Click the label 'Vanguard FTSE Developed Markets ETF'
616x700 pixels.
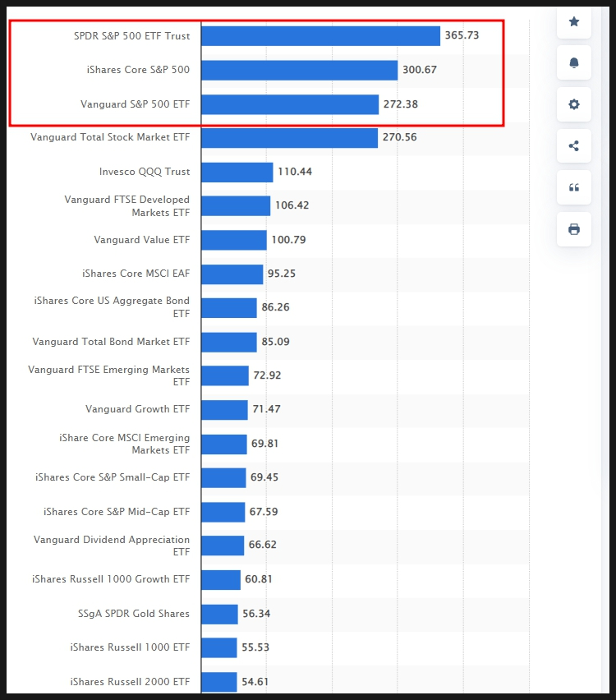pos(127,205)
